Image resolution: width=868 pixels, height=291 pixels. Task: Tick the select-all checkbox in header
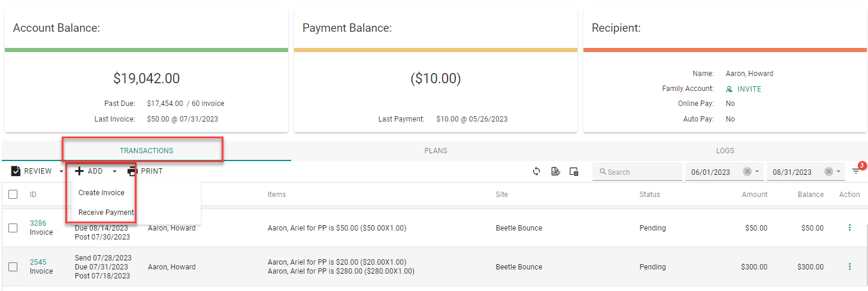[x=13, y=194]
